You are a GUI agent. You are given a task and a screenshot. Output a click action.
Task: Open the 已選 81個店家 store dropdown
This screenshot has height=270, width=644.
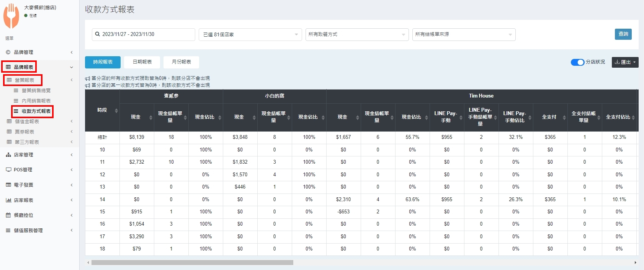[x=250, y=34]
